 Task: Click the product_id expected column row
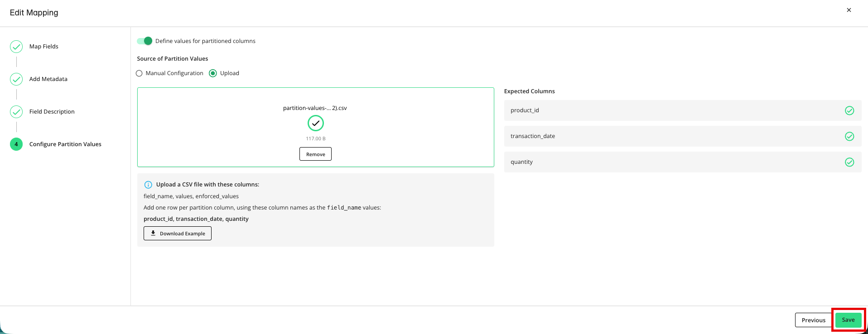point(683,110)
